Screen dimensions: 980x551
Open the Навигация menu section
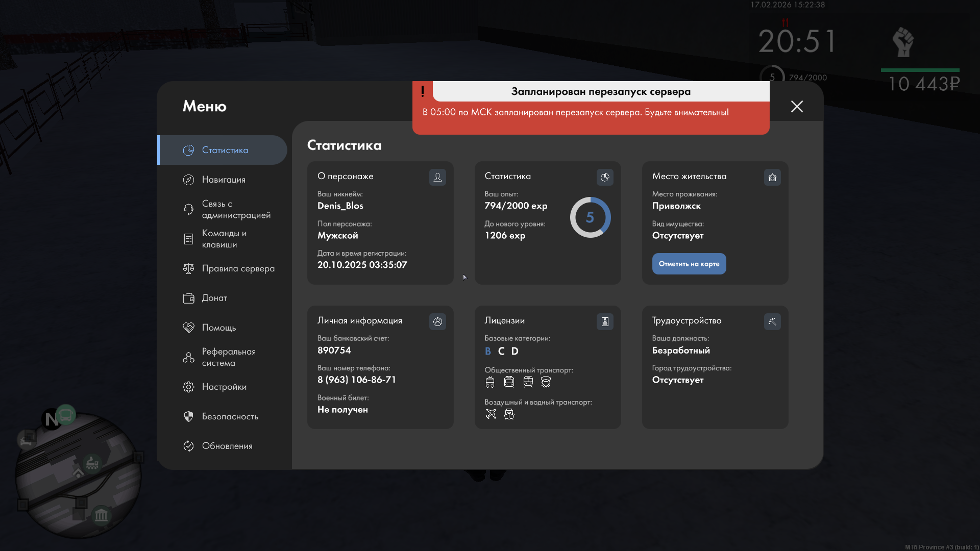223,180
